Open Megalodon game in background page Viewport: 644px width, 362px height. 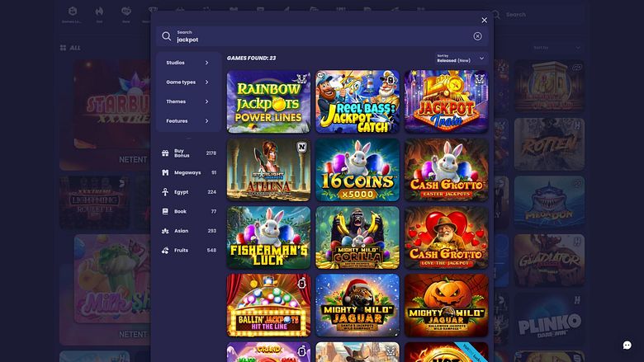549,202
